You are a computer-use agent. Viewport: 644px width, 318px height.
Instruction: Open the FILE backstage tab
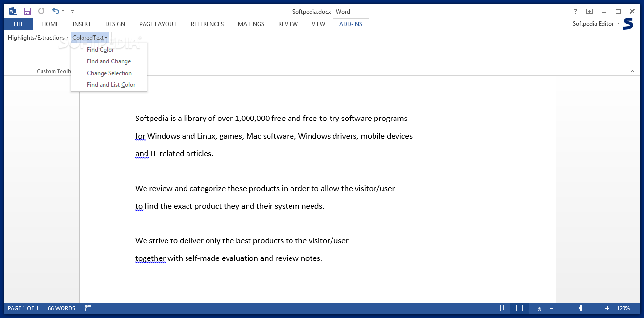coord(19,24)
